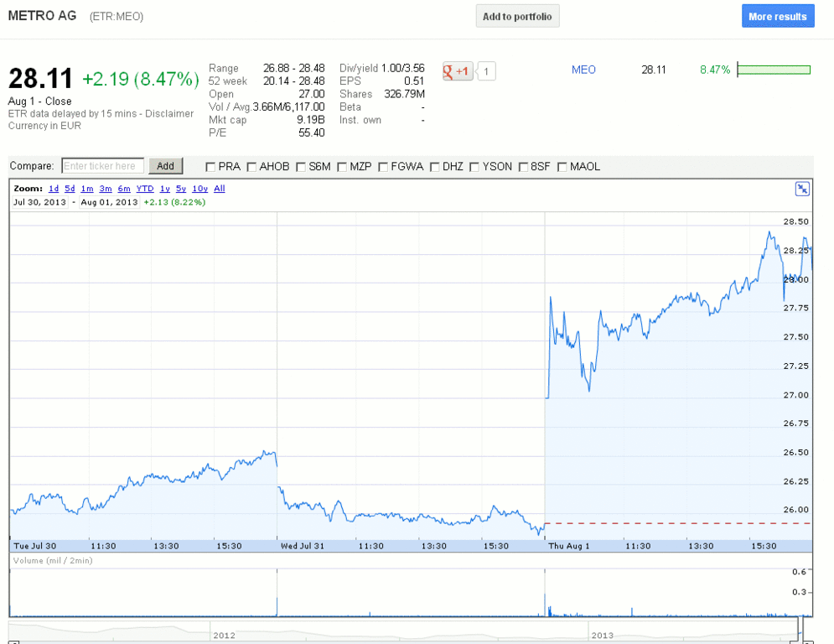Click the MEO green performance bar
This screenshot has height=644, width=834.
774,70
